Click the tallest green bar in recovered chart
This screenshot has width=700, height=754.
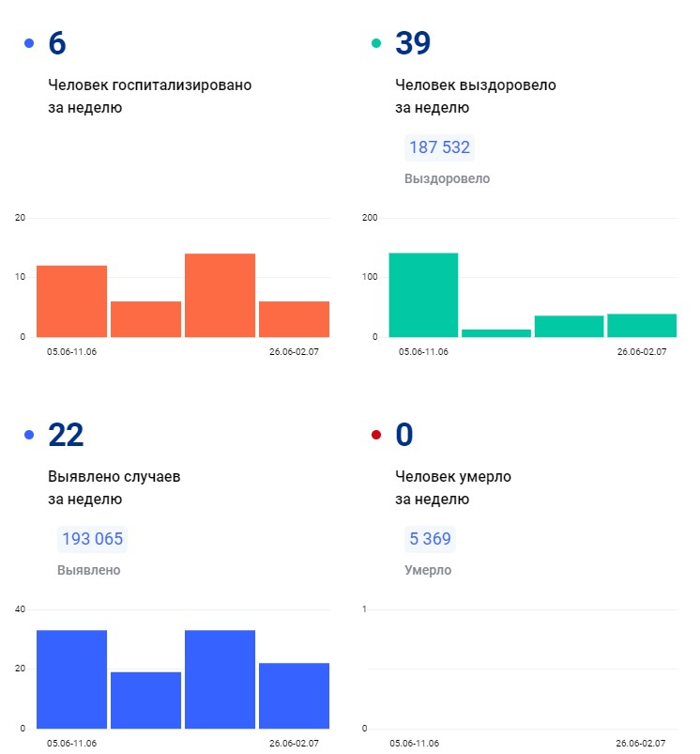click(423, 295)
